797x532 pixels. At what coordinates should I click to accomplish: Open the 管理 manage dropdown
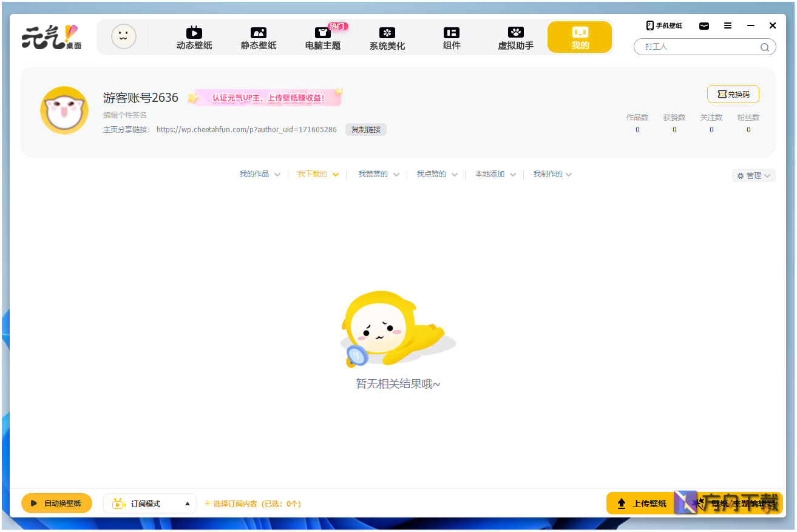753,175
